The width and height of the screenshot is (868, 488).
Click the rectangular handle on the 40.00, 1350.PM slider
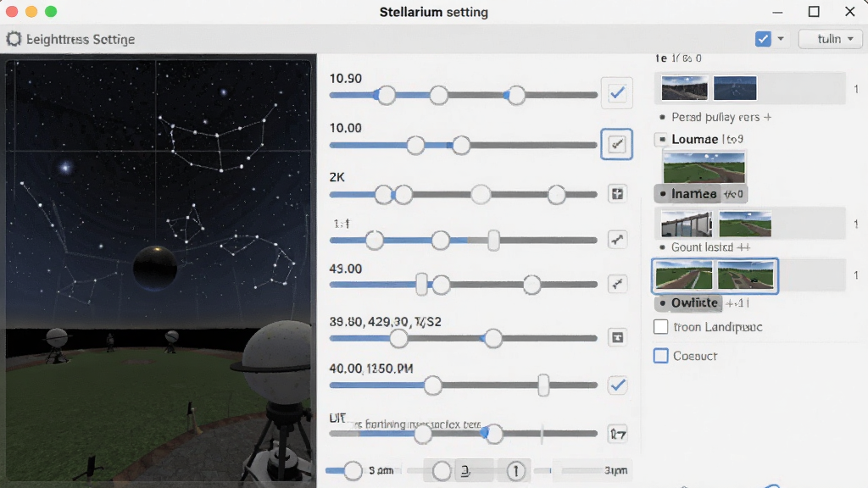pos(543,385)
